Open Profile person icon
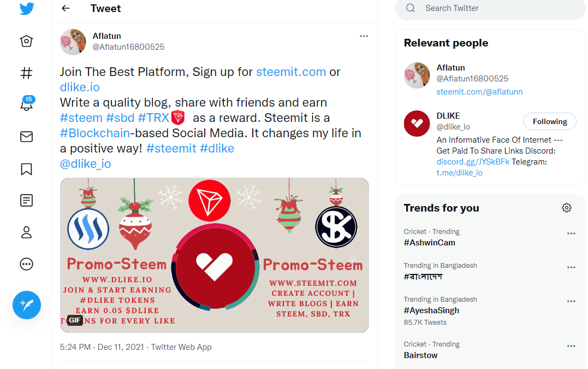The height and width of the screenshot is (369, 588). coord(26,232)
